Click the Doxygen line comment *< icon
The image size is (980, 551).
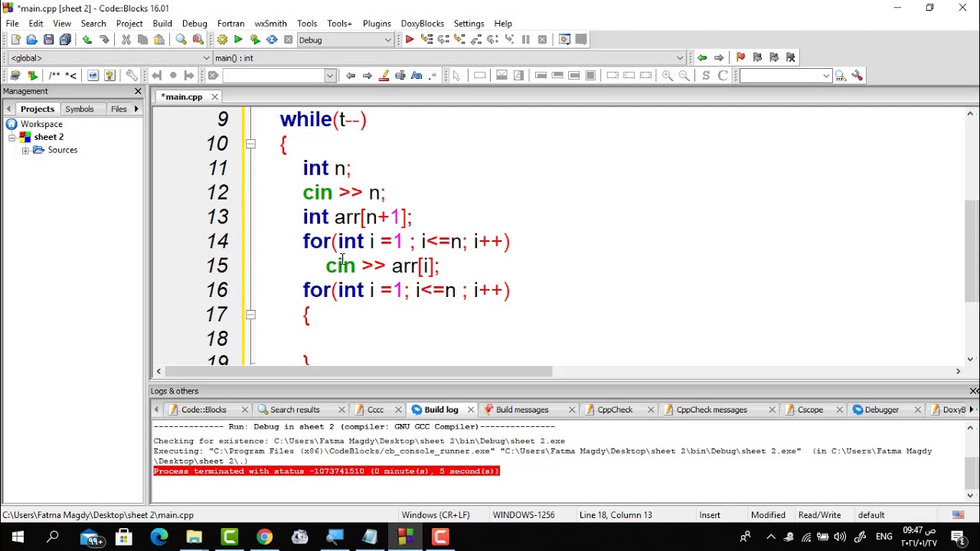coord(71,76)
